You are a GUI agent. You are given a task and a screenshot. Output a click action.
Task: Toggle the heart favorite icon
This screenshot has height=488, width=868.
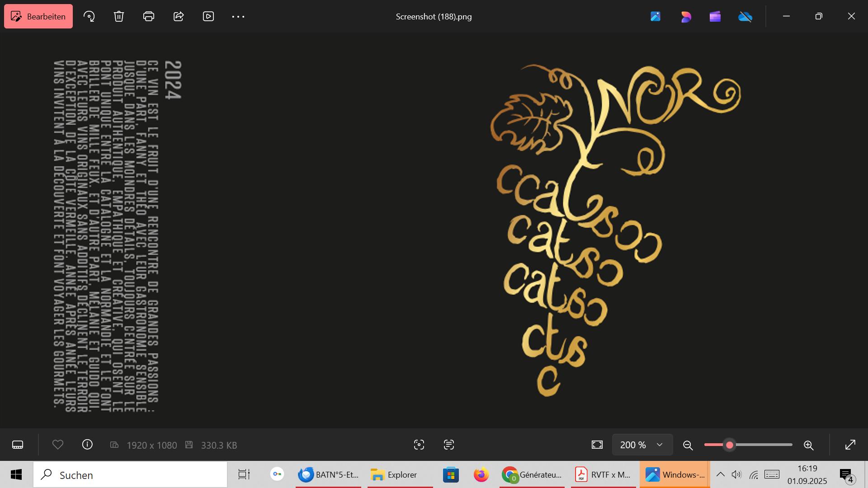[x=58, y=445]
